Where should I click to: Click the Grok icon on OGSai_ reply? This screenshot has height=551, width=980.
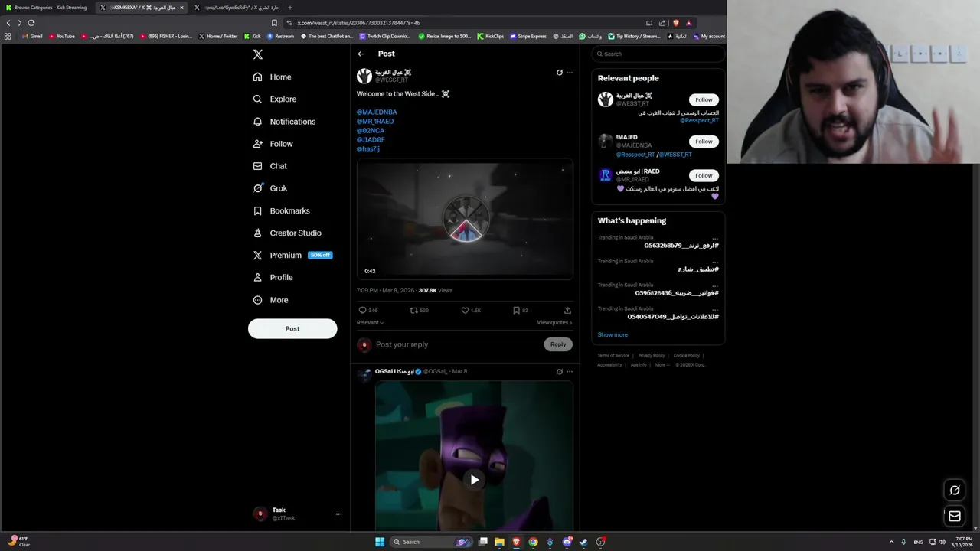tap(559, 371)
